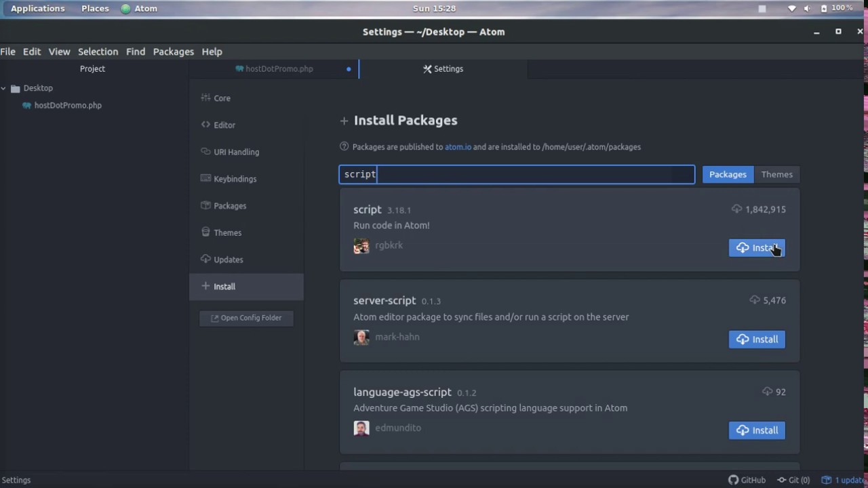Click the "3.18.1" version number

point(399,210)
